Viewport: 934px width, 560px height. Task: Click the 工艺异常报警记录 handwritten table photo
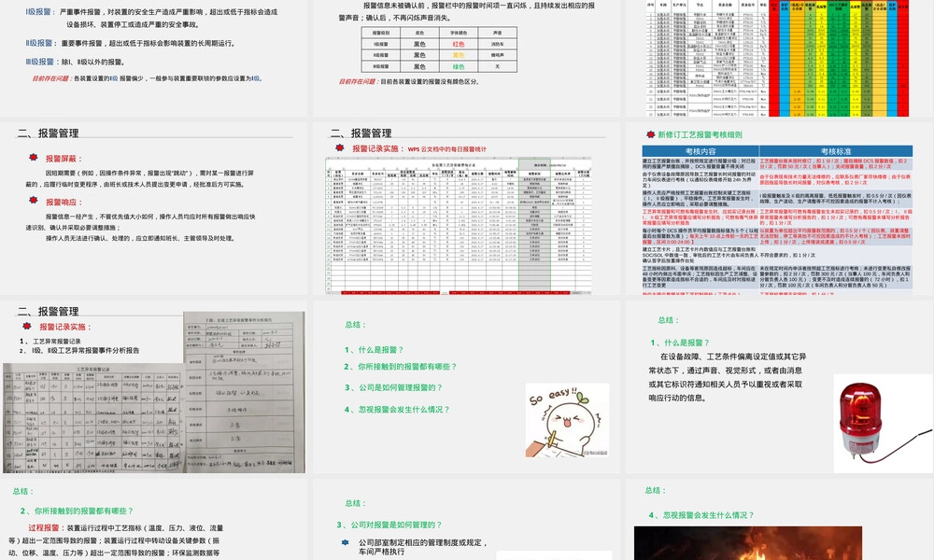click(92, 418)
